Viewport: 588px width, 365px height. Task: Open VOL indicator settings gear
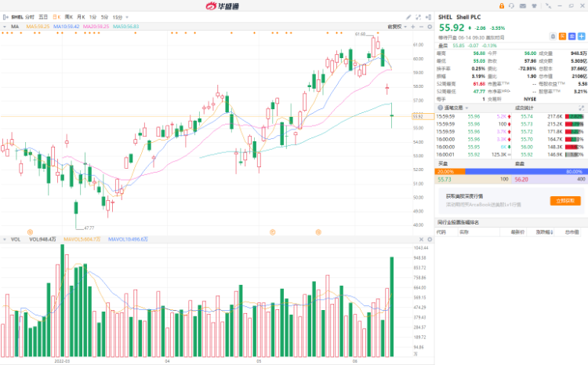pos(430,239)
